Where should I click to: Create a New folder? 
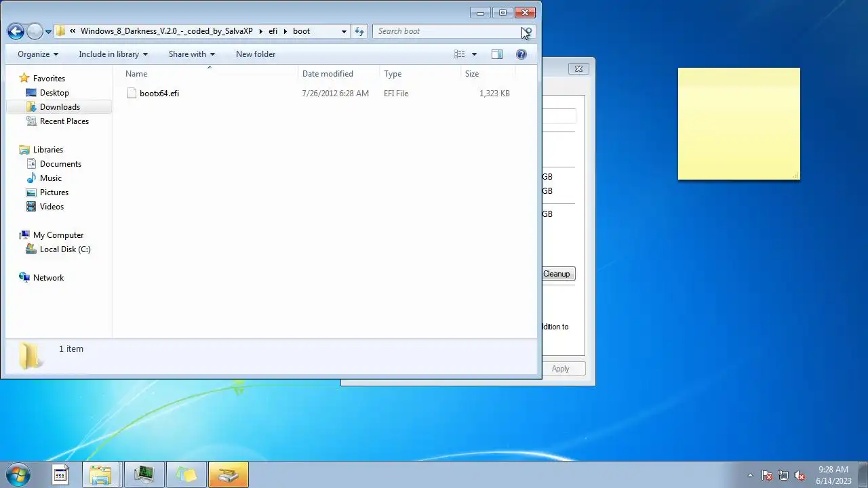tap(256, 54)
